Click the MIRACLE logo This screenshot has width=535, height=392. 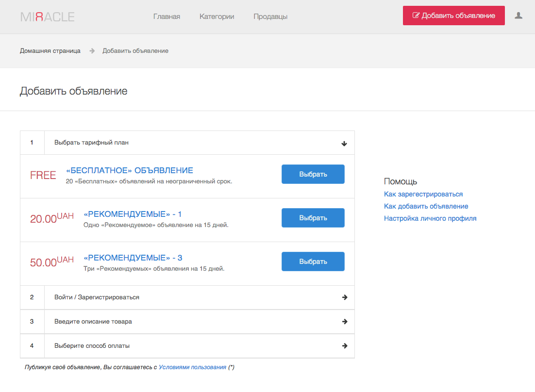tap(48, 16)
